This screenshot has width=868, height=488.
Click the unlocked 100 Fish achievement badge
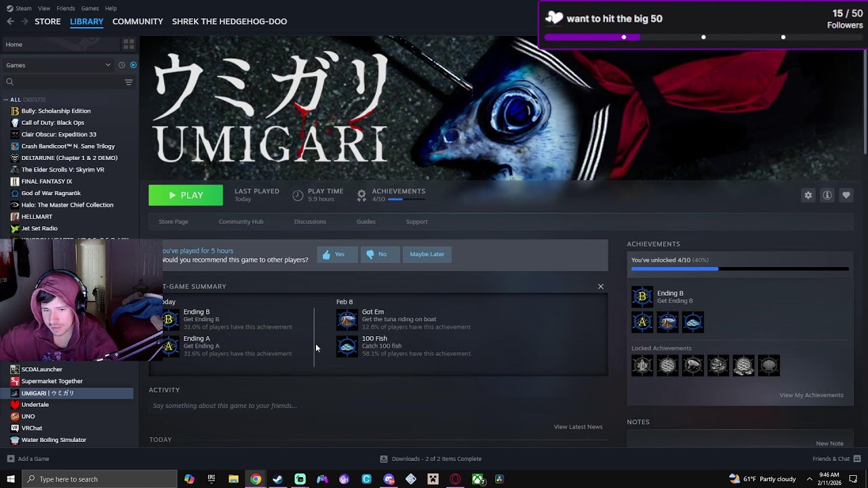coord(693,322)
